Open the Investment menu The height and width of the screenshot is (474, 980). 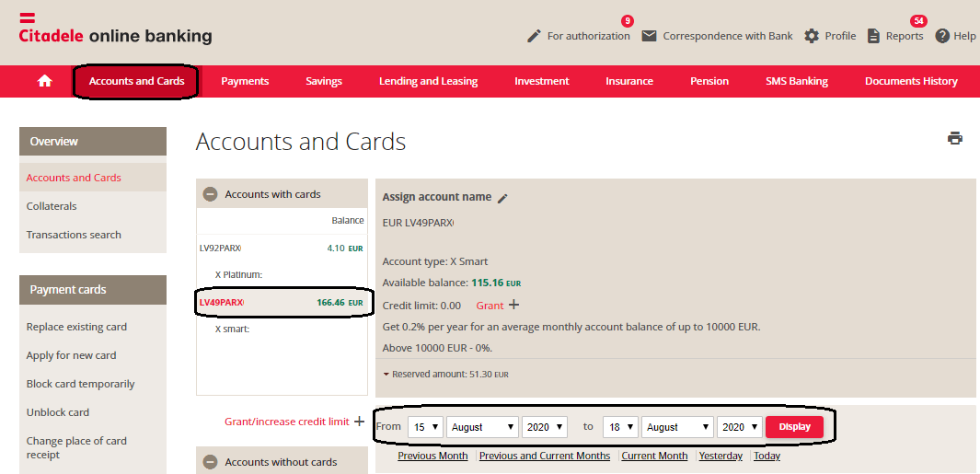[x=542, y=81]
